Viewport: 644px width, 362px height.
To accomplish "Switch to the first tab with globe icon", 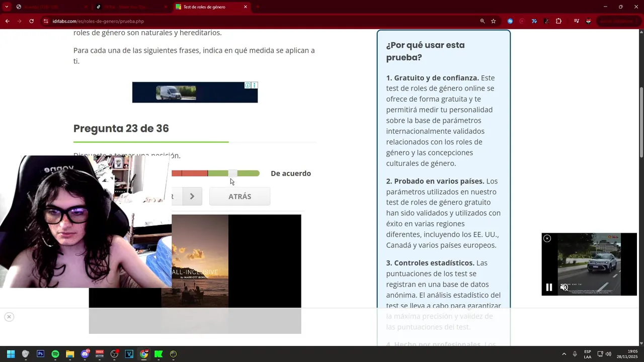I will coord(52,7).
